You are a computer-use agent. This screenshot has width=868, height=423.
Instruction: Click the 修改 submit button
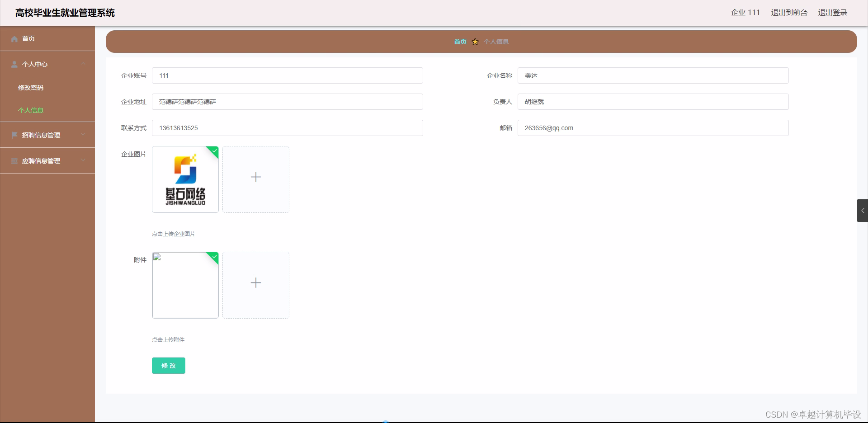pyautogui.click(x=168, y=365)
